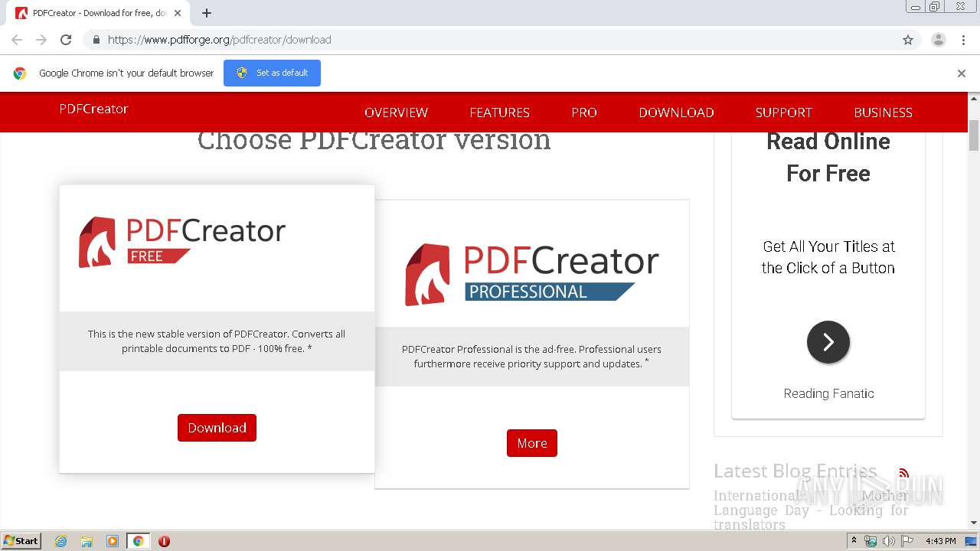Click the PDFCreator Professional logo image
980x551 pixels.
[x=531, y=274]
